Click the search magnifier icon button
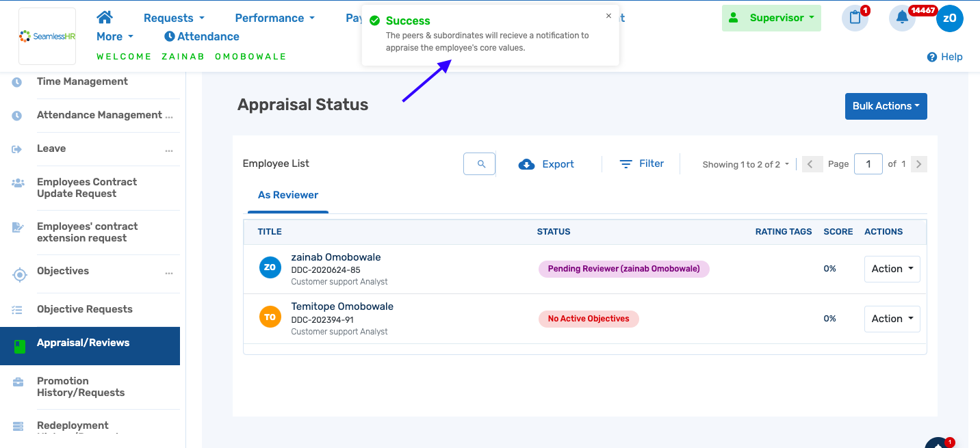980x448 pixels. point(480,164)
